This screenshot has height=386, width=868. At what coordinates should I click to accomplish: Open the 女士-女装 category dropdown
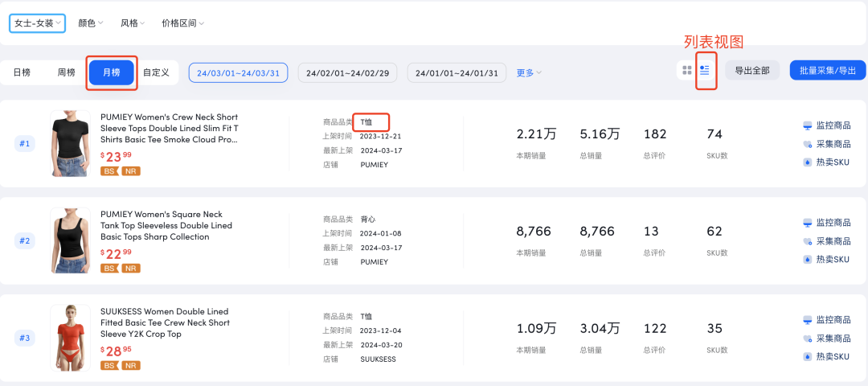(x=37, y=23)
